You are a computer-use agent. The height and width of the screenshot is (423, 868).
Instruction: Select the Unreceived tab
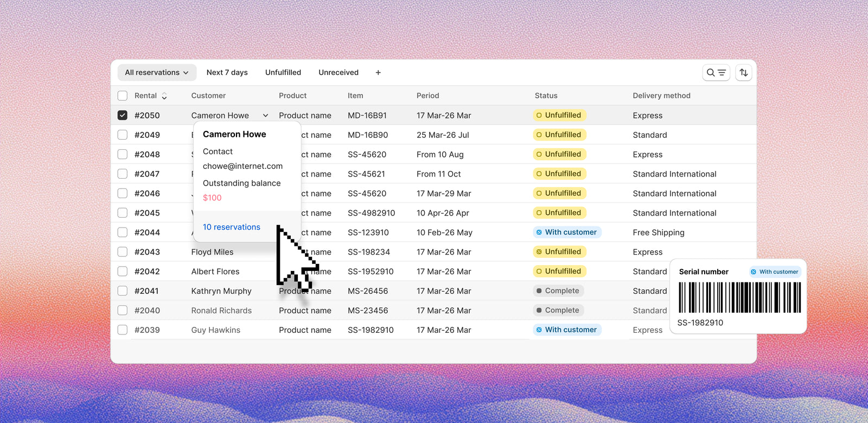click(338, 73)
